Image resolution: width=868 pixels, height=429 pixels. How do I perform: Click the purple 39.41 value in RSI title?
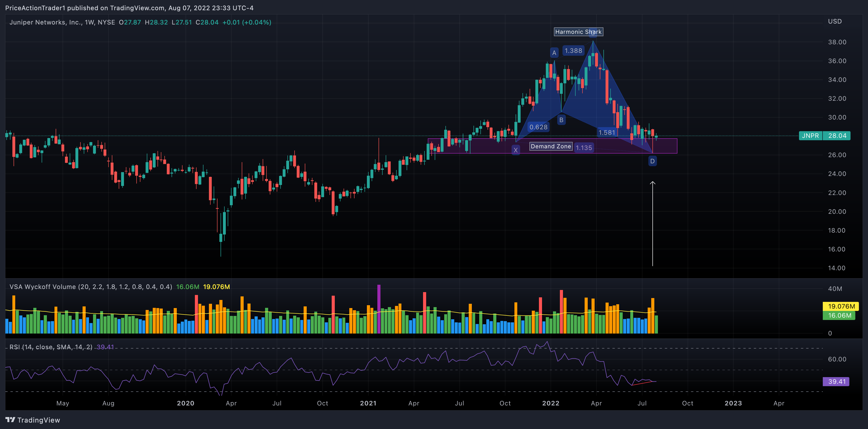pyautogui.click(x=105, y=347)
